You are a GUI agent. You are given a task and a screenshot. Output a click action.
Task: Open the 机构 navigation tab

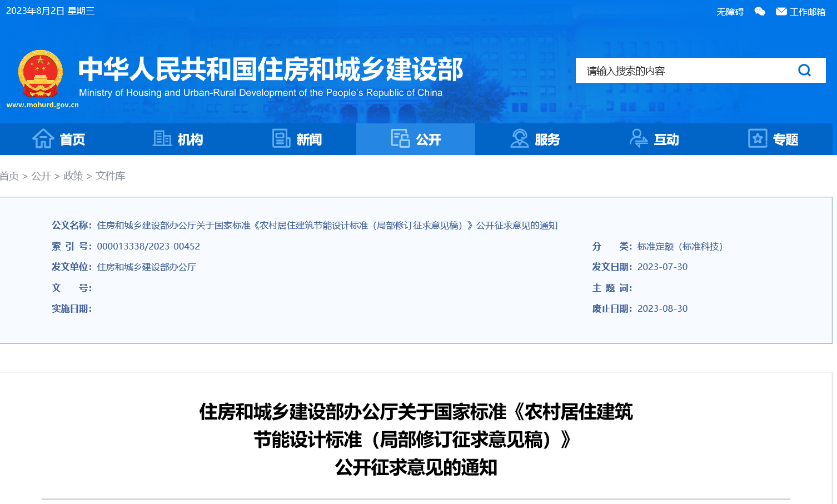click(x=178, y=139)
